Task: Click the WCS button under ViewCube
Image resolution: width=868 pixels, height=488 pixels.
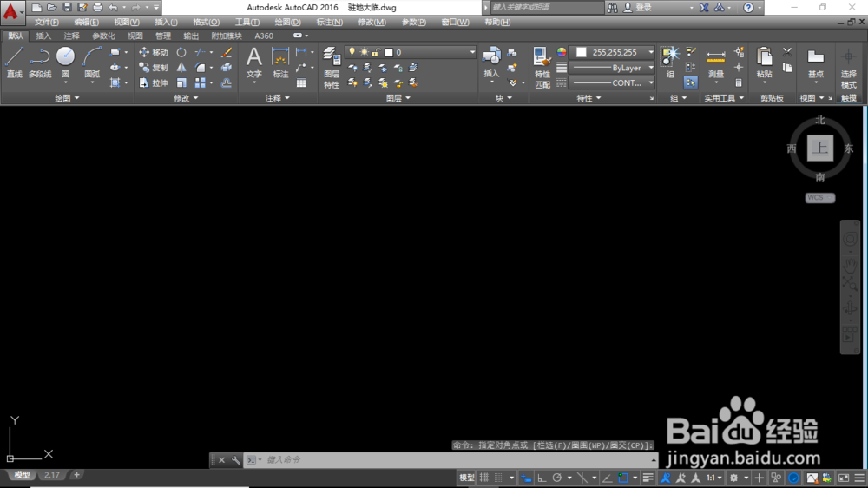Action: (x=819, y=198)
